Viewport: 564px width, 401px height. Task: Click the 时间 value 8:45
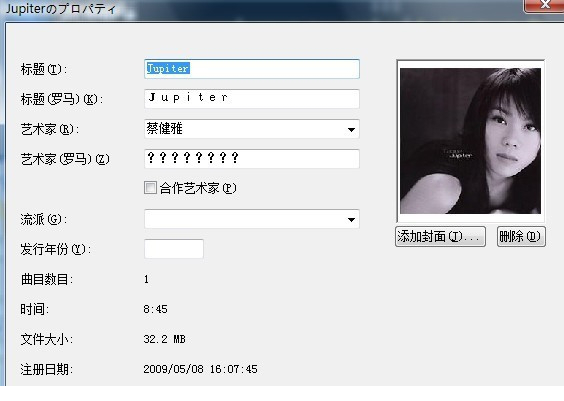[155, 309]
